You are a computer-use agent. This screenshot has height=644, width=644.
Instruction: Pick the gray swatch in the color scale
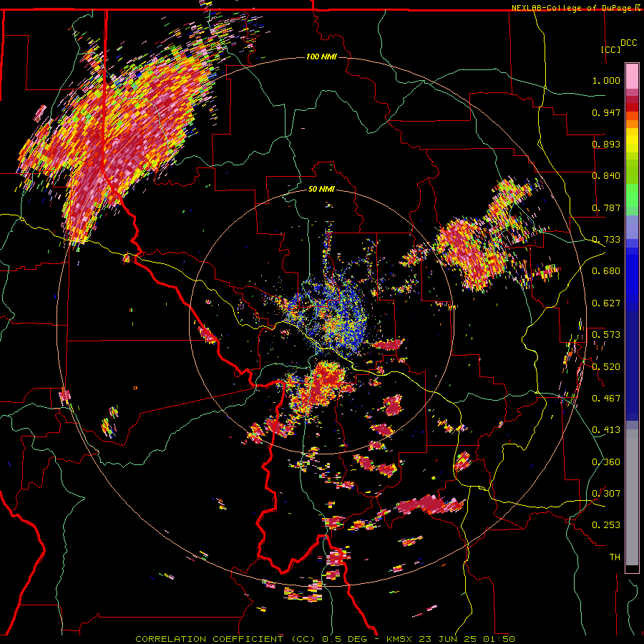(x=632, y=497)
